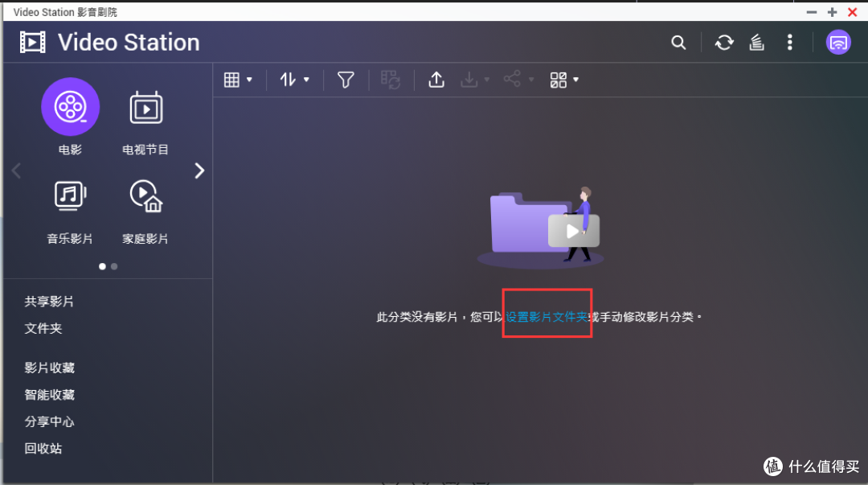
Task: Click the upload video icon
Action: [436, 80]
